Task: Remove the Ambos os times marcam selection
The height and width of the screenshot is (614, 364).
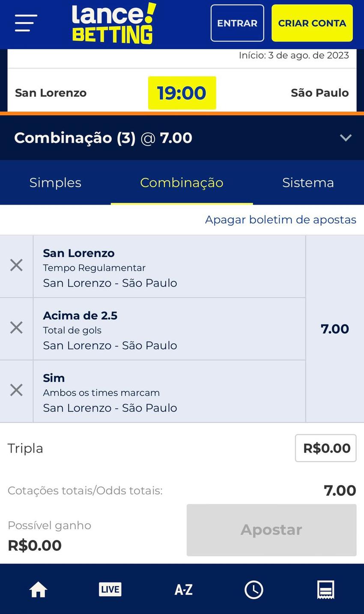Action: pos(16,390)
